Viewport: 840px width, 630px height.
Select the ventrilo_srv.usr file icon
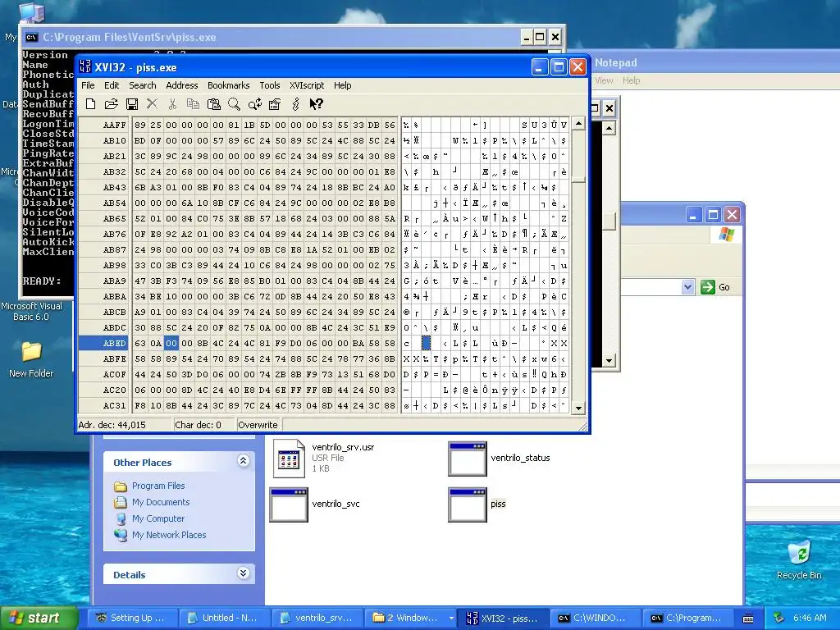pyautogui.click(x=289, y=458)
